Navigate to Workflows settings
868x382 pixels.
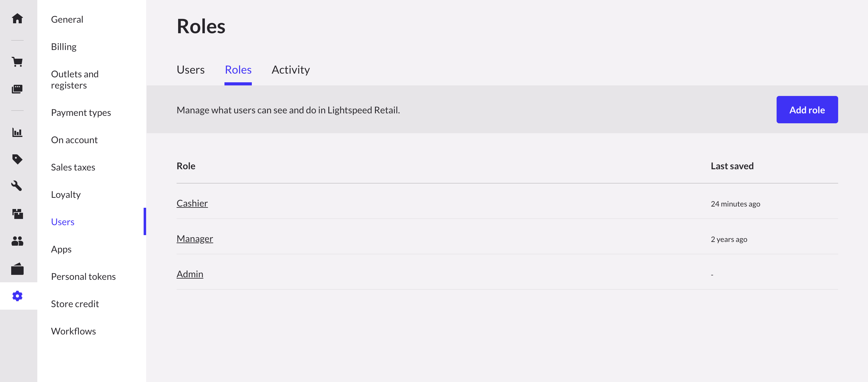coord(73,331)
